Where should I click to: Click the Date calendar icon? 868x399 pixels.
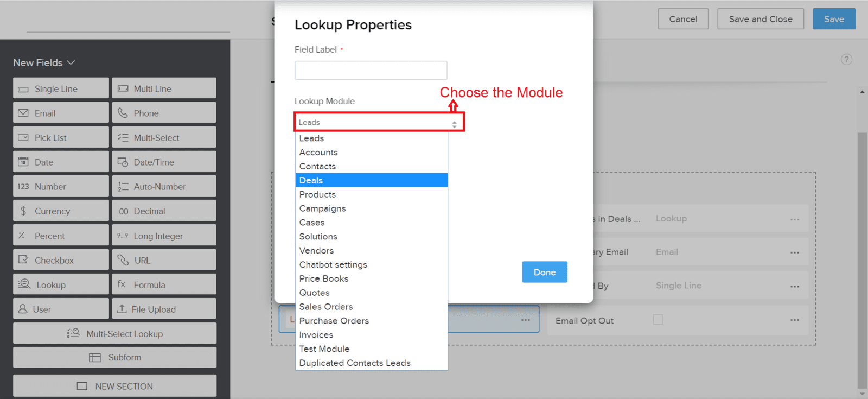23,162
